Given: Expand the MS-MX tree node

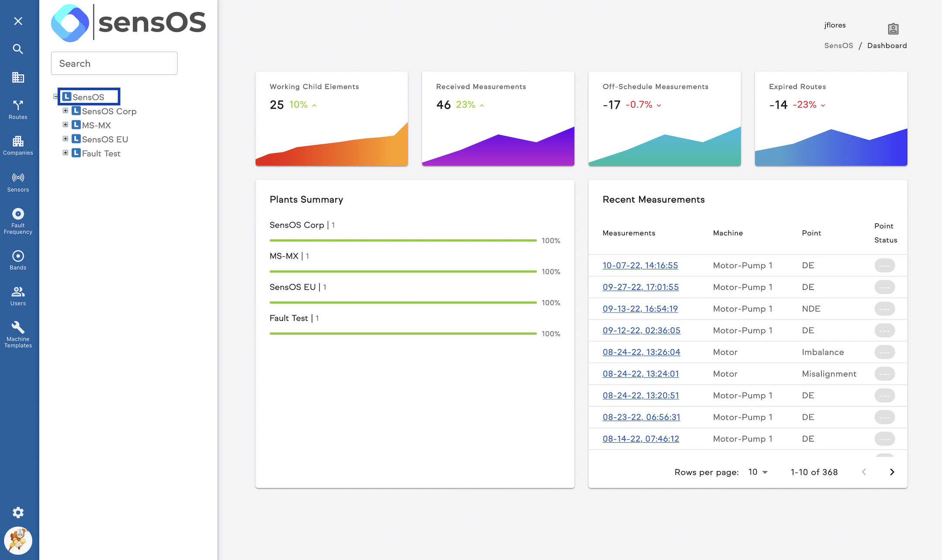Looking at the screenshot, I should 65,125.
